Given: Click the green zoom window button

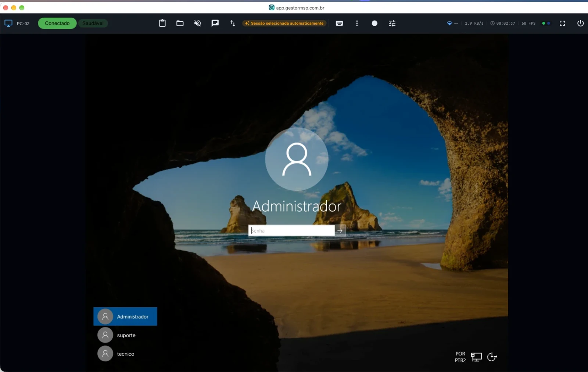Looking at the screenshot, I should (x=22, y=8).
